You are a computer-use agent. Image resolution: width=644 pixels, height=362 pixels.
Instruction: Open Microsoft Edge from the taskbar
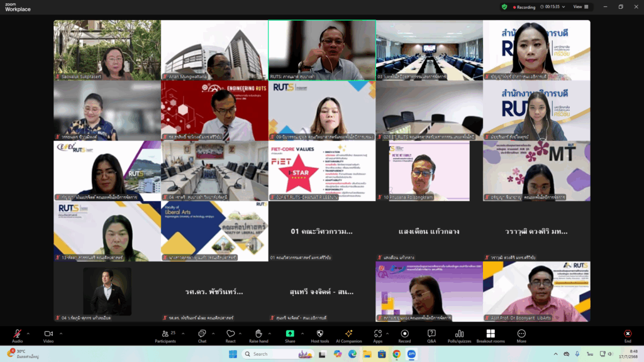[352, 354]
